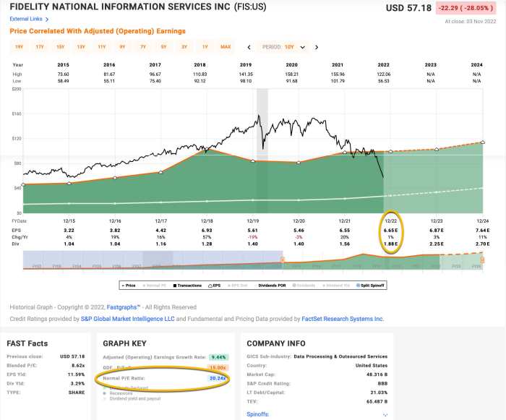Toggle Normal PE line in legend
The height and width of the screenshot is (420, 506).
[154, 286]
